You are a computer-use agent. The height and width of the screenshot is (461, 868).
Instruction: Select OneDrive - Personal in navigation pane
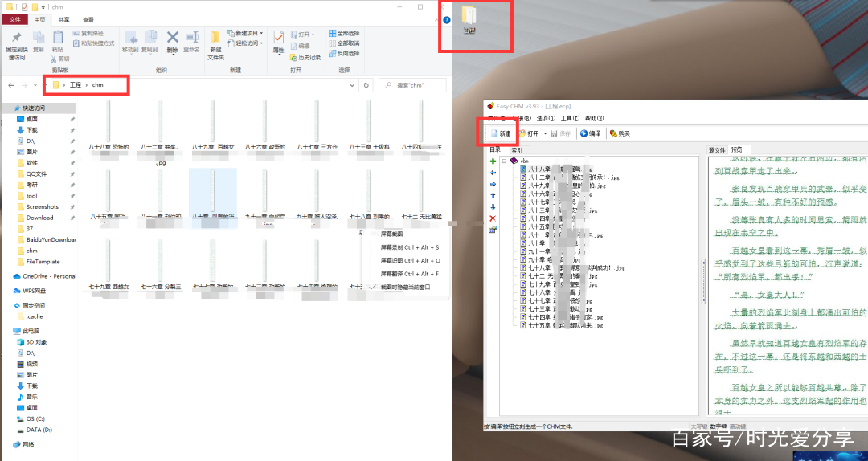[45, 276]
